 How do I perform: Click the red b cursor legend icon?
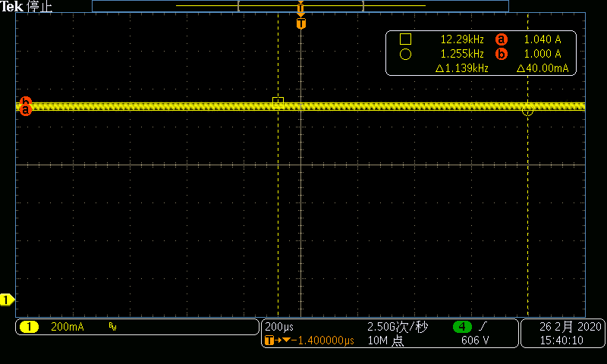(x=502, y=54)
